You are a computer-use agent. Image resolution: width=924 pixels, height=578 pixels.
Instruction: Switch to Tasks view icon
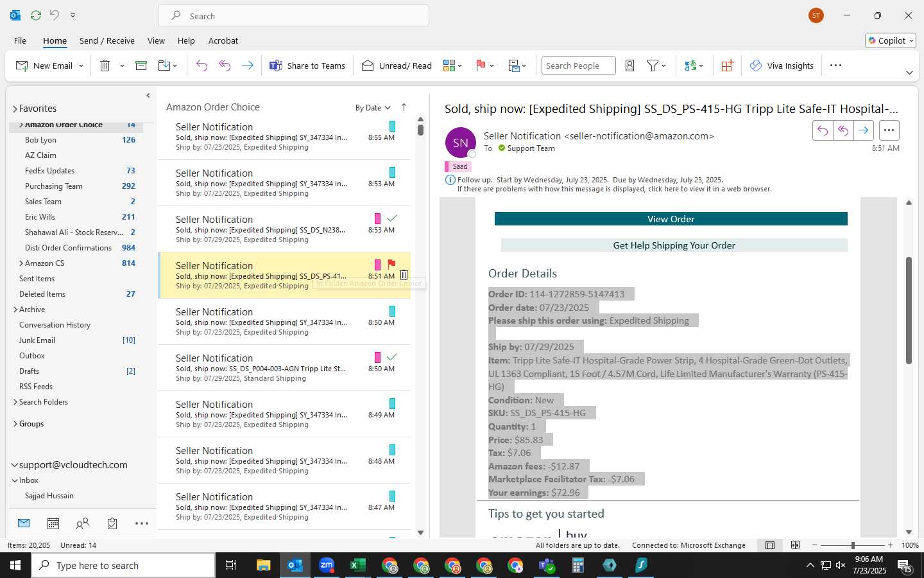112,523
